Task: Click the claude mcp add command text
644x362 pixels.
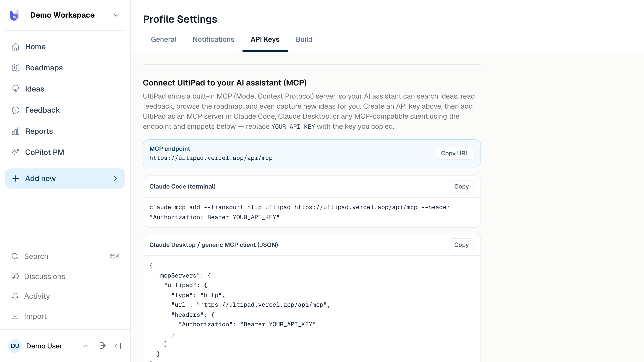Action: tap(299, 212)
